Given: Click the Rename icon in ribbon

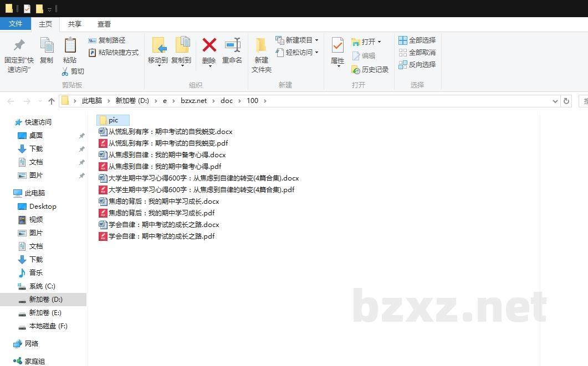Looking at the screenshot, I should coord(232,45).
